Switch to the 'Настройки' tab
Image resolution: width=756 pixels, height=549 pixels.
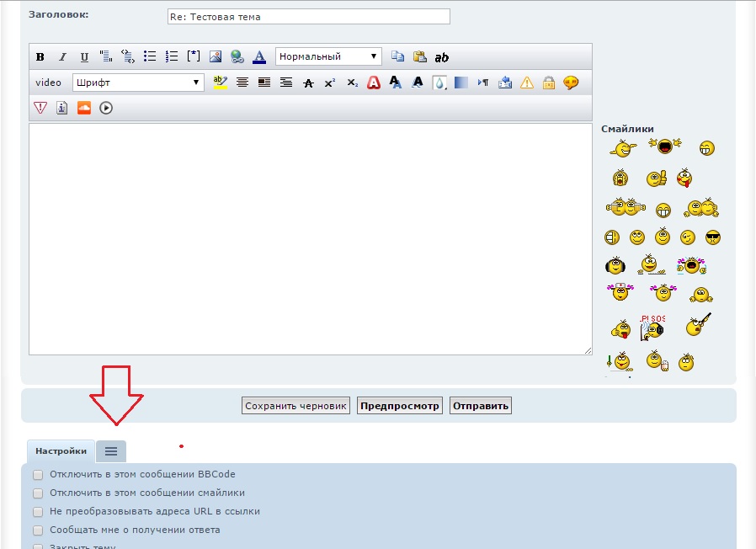[x=61, y=451]
